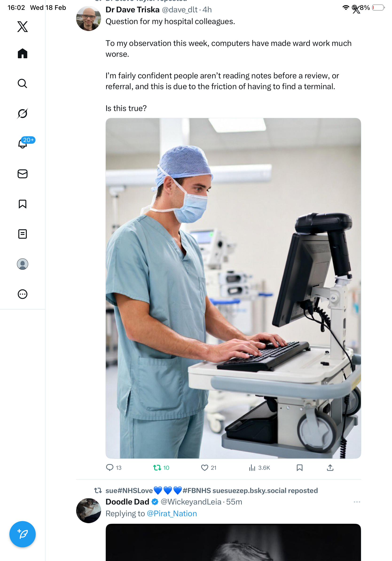392x561 pixels.
Task: Toggle repost on Dr Dave Triska's post
Action: click(x=161, y=467)
